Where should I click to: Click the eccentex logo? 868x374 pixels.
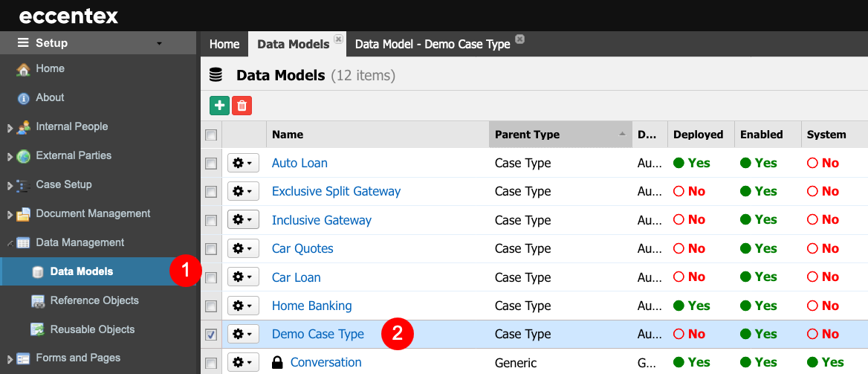[68, 16]
